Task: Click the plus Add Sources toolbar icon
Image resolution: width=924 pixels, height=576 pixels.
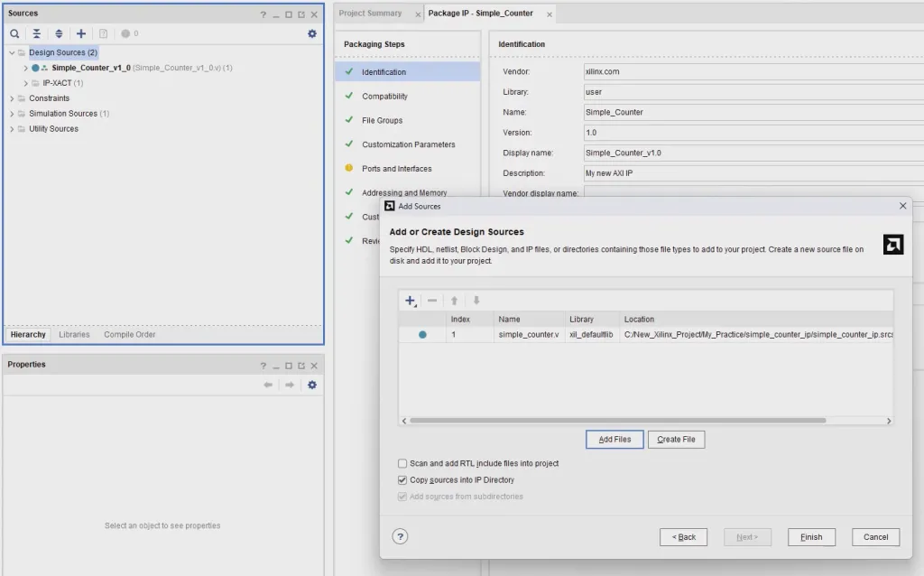Action: point(81,33)
